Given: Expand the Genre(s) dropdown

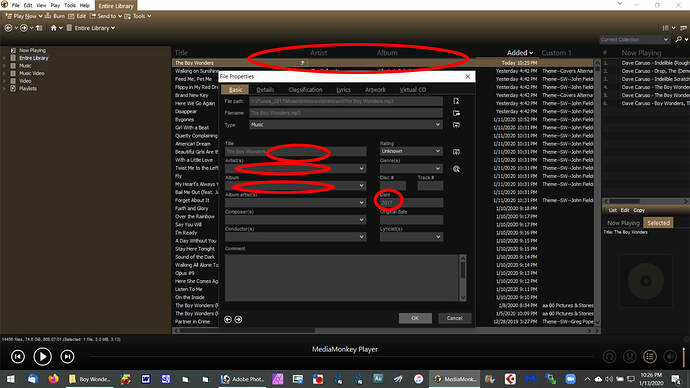Looking at the screenshot, I should [438, 168].
